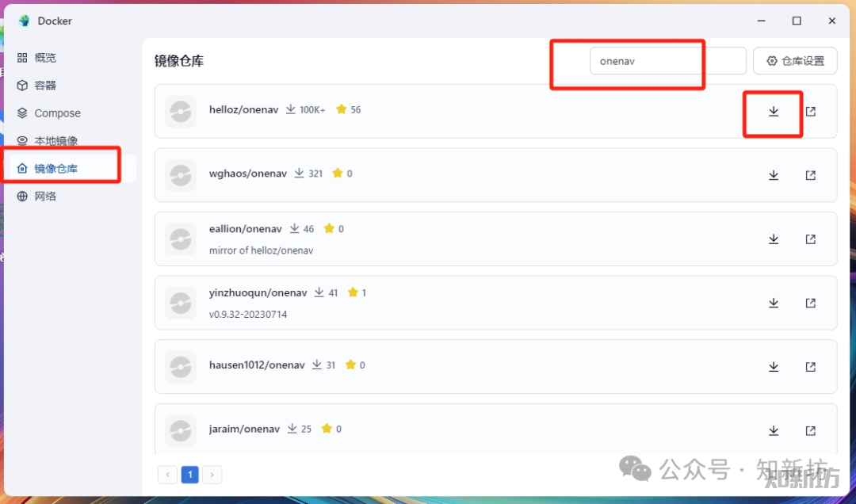Download the hausen1012/onenav image
This screenshot has width=856, height=504.
click(x=774, y=367)
